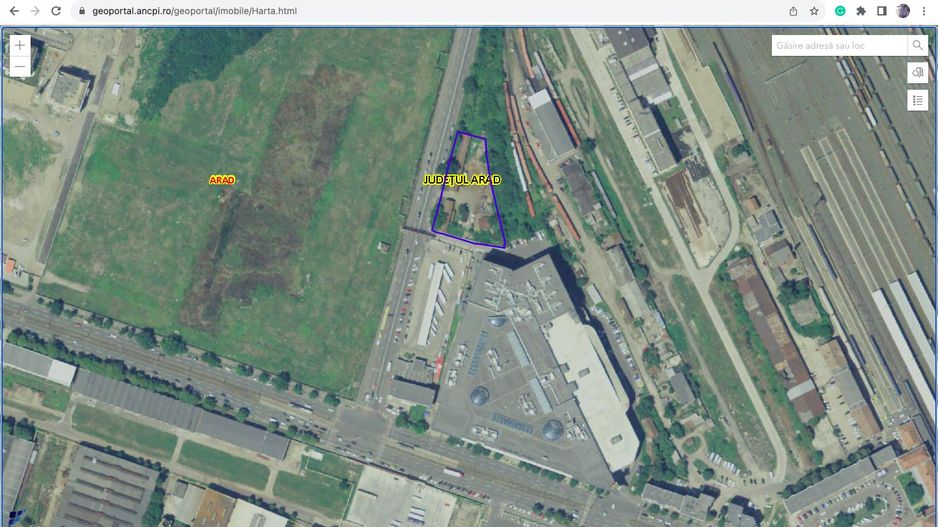View site info via lock icon

pos(83,11)
